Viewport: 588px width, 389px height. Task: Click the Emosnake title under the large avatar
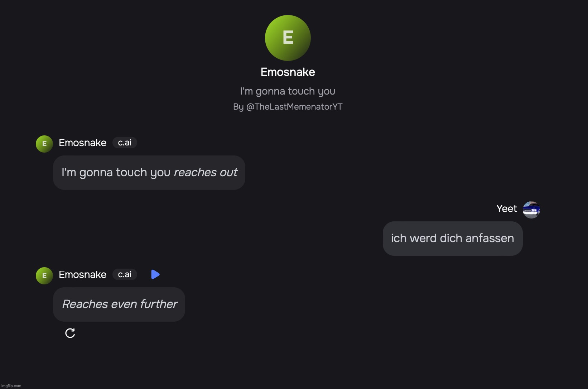click(x=288, y=72)
